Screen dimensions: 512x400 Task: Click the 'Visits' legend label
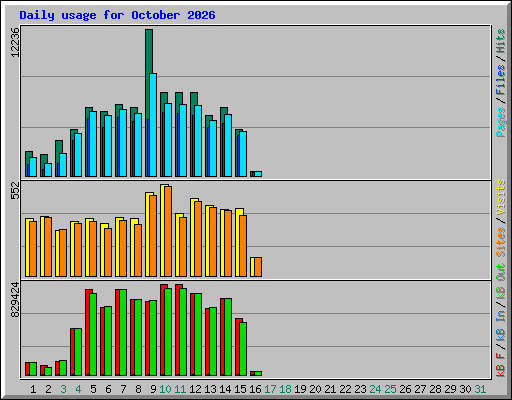[x=501, y=197]
